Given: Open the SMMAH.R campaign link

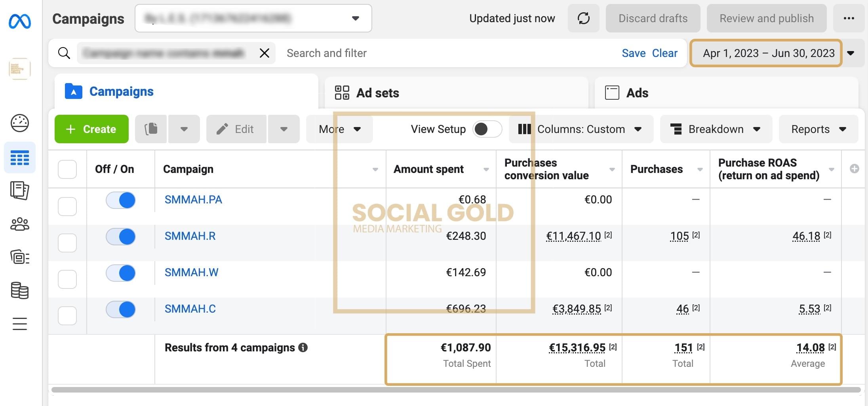Looking at the screenshot, I should click(x=190, y=236).
